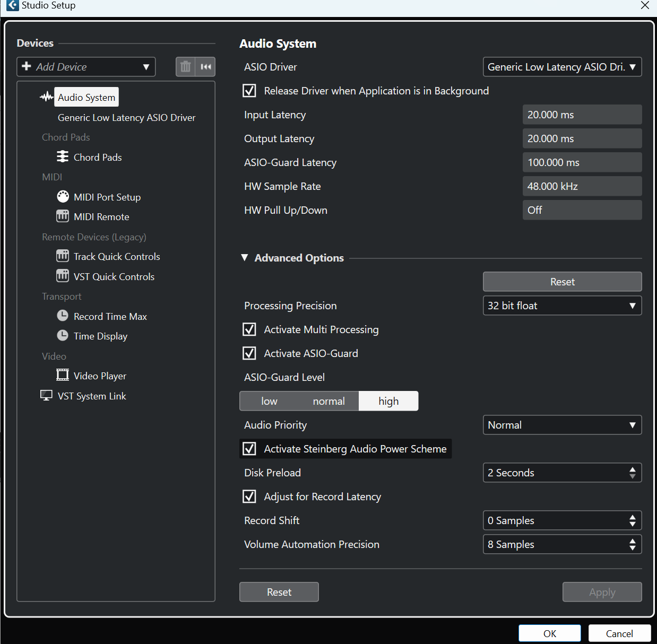The height and width of the screenshot is (644, 657).
Task: Open VST System Link settings
Action: click(92, 396)
